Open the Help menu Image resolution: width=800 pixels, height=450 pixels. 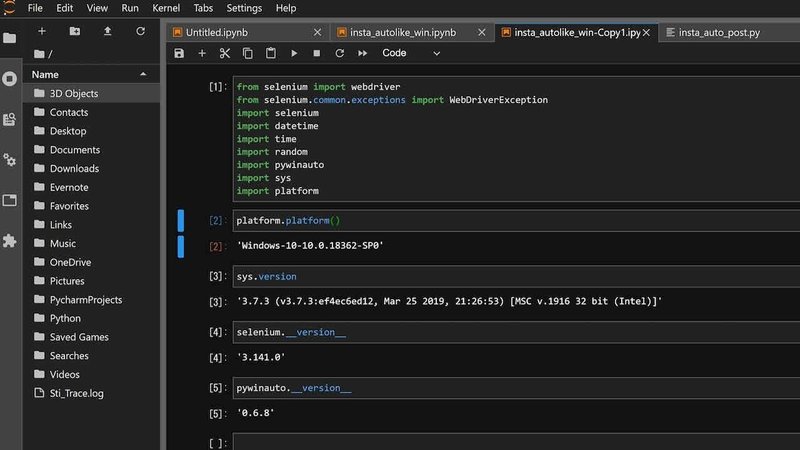286,8
